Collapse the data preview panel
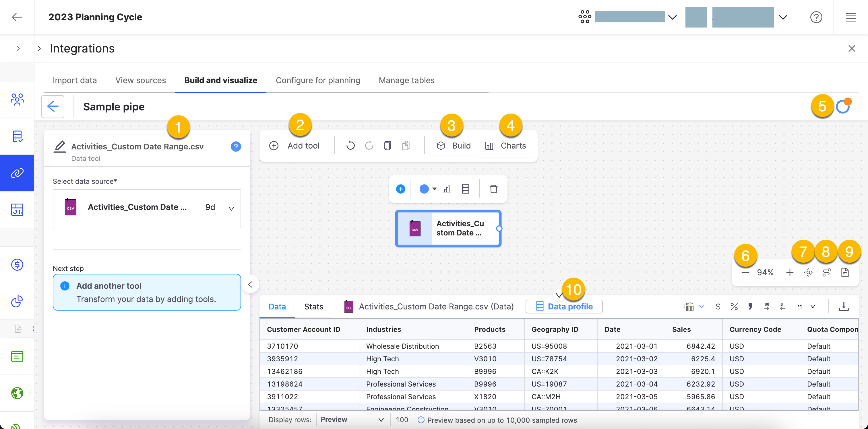This screenshot has width=868, height=429. coord(559,296)
